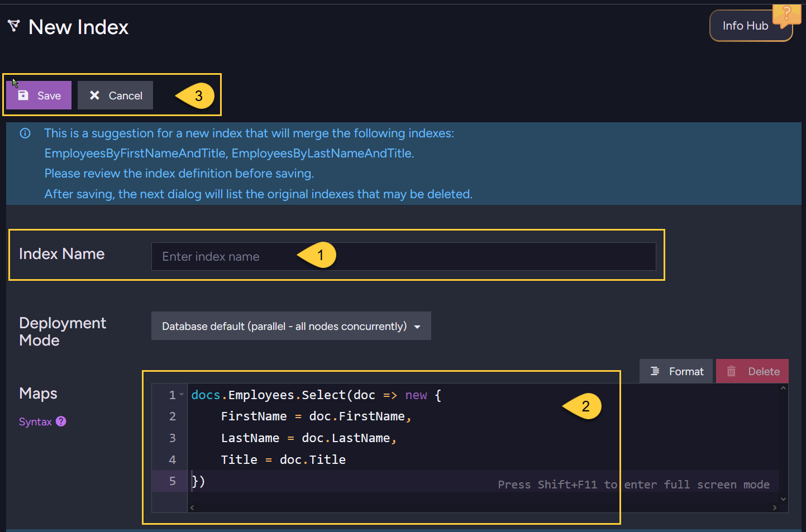The height and width of the screenshot is (532, 806).
Task: Click the Index Name input field
Action: (x=403, y=256)
